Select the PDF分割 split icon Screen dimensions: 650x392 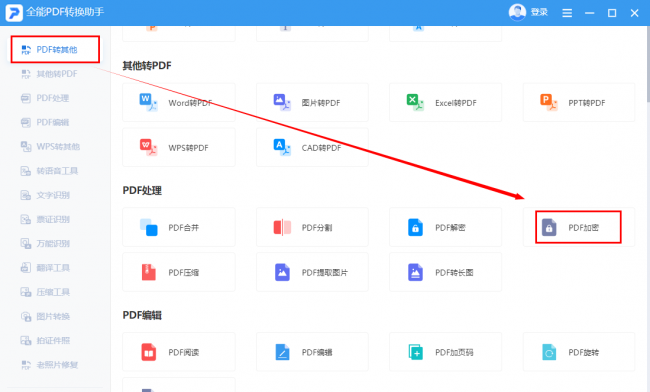coord(282,227)
